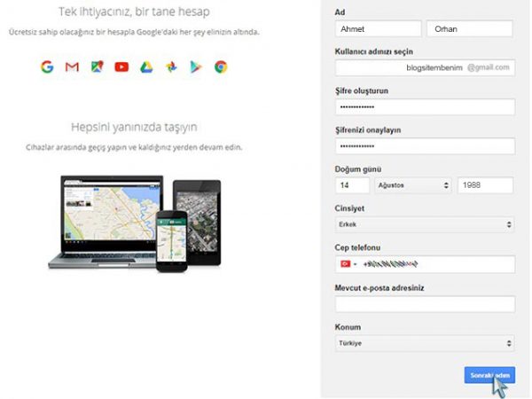Click the Google G logo icon
Viewport: 532px width, 399px height.
(47, 66)
